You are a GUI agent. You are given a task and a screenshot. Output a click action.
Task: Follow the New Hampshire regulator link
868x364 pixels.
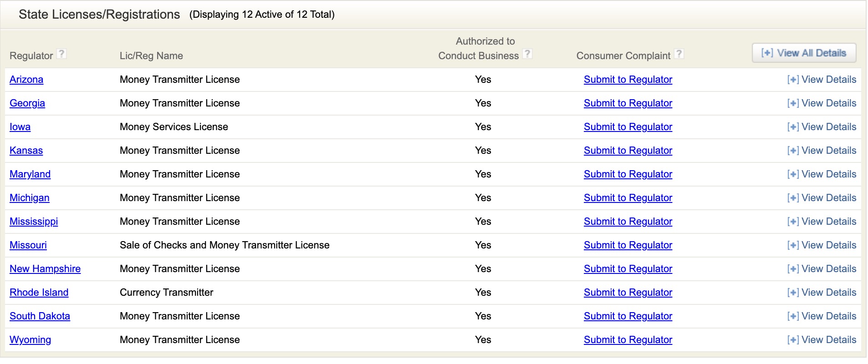[45, 269]
